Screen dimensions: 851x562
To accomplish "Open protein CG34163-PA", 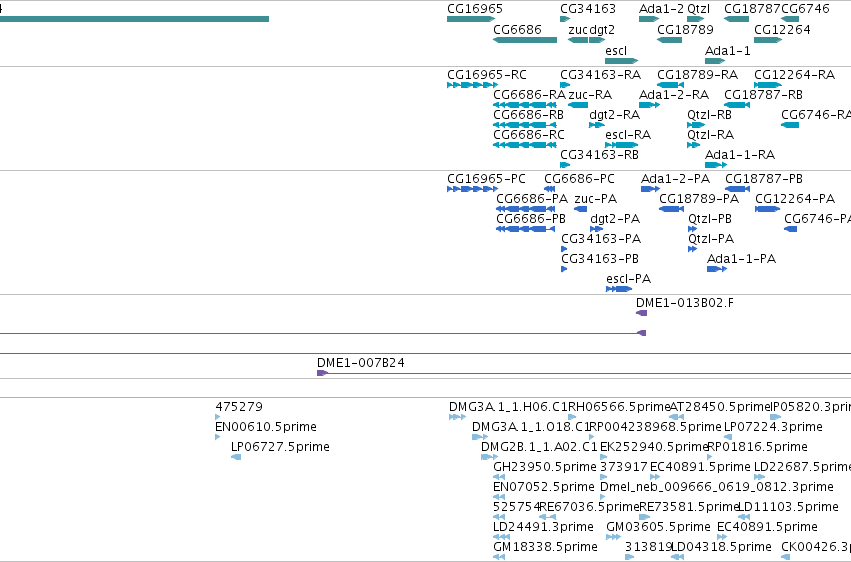I will tap(601, 239).
